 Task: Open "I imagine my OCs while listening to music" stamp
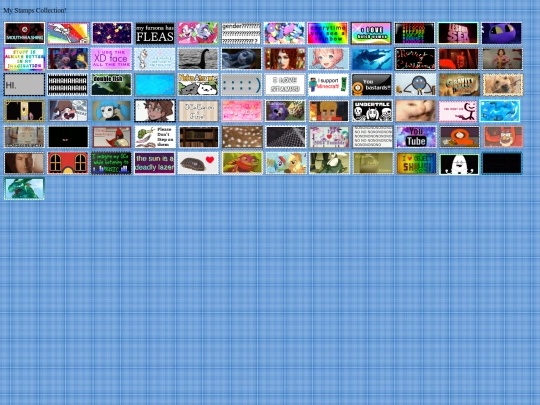[x=112, y=163]
